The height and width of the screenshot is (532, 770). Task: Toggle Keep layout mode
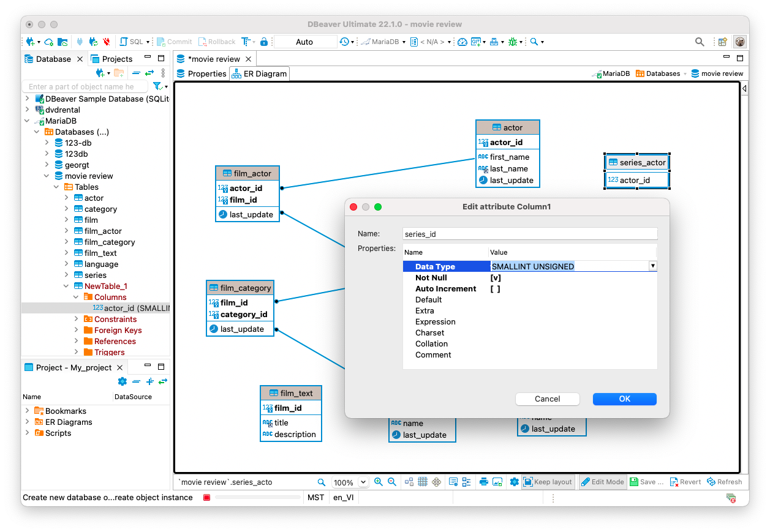pos(548,482)
